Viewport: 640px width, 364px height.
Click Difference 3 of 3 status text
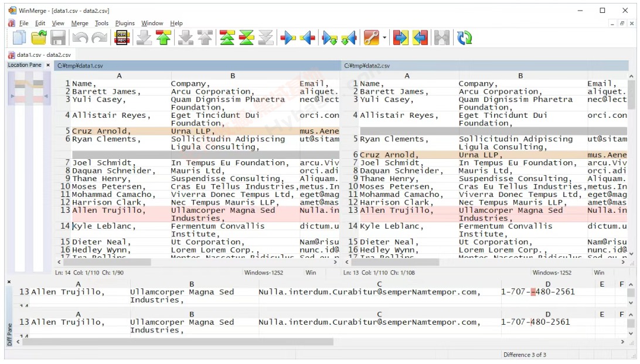point(525,355)
